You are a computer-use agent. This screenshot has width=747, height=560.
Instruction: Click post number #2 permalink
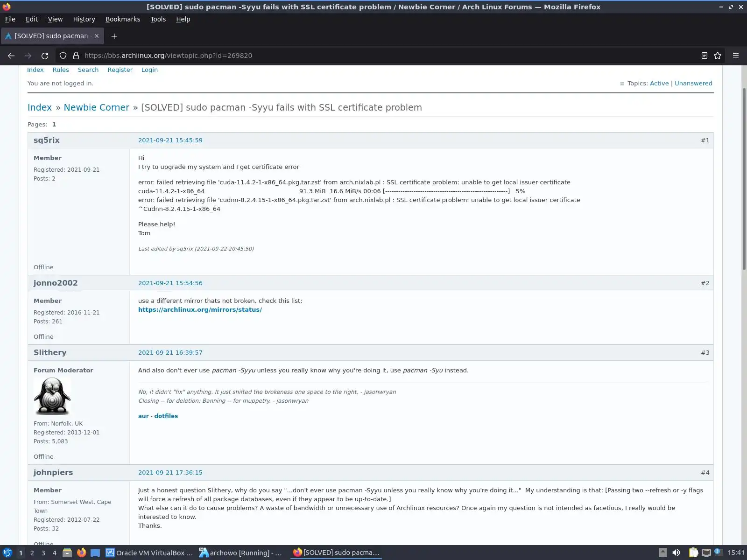(705, 283)
